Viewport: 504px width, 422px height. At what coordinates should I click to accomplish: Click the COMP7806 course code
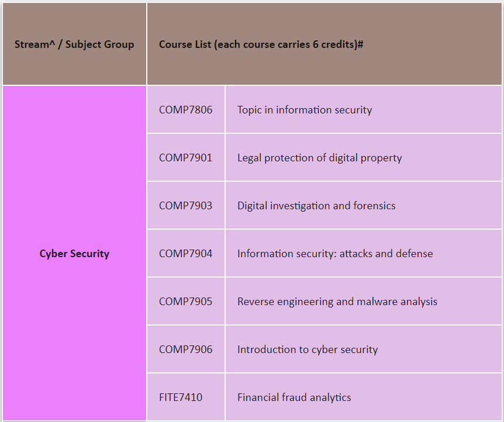(x=185, y=110)
